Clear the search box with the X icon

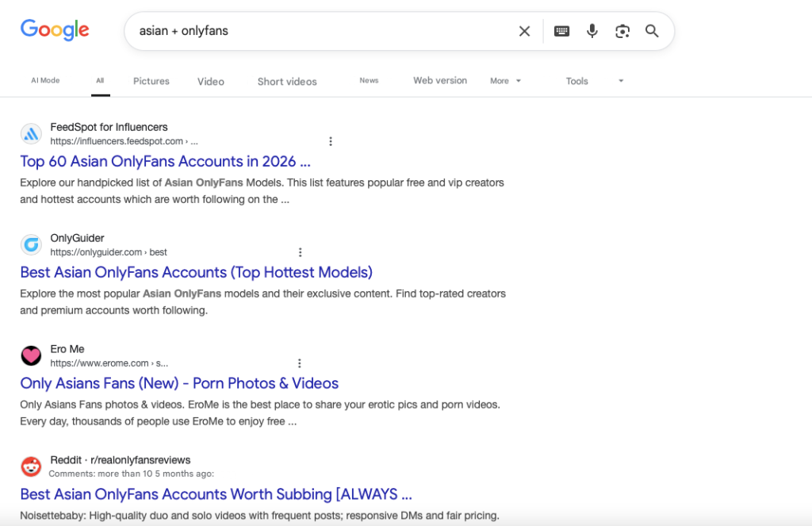[524, 31]
